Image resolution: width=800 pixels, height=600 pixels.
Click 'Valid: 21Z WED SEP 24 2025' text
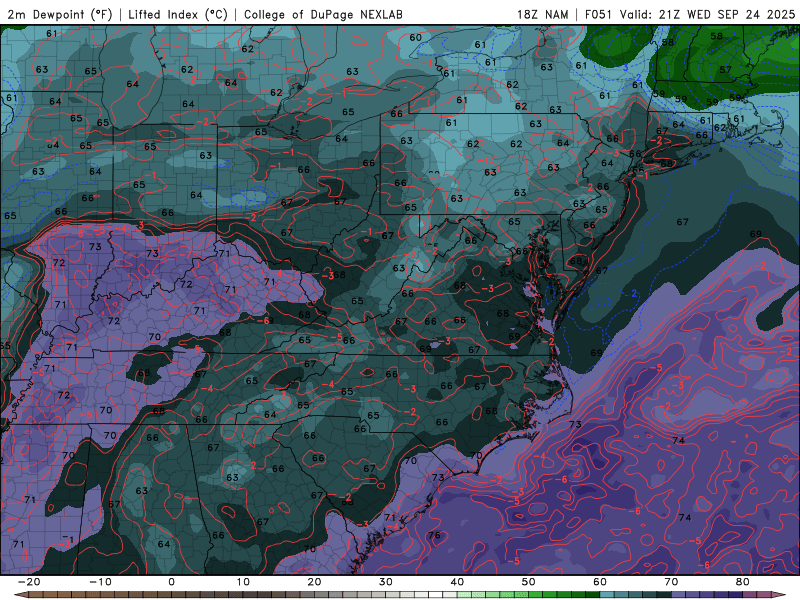708,15
